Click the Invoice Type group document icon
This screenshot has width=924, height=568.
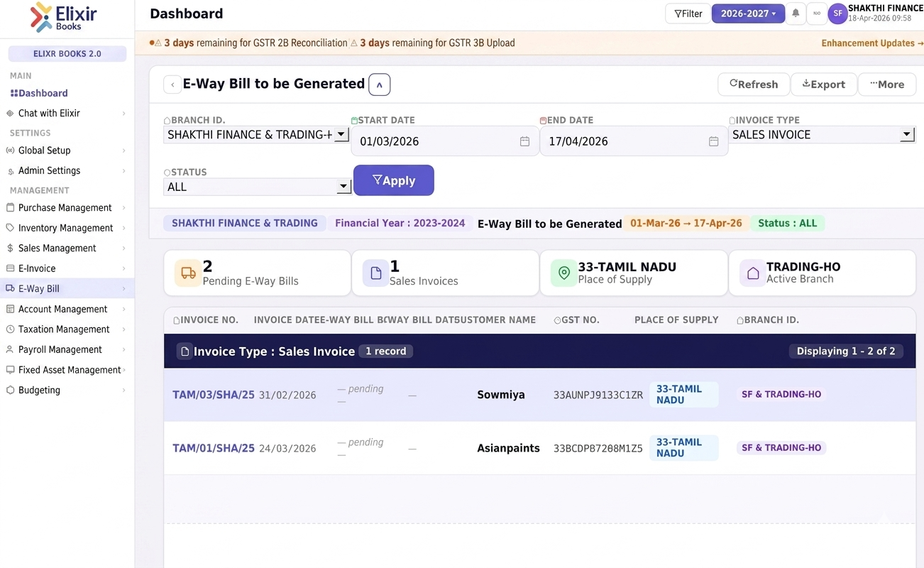(x=185, y=351)
